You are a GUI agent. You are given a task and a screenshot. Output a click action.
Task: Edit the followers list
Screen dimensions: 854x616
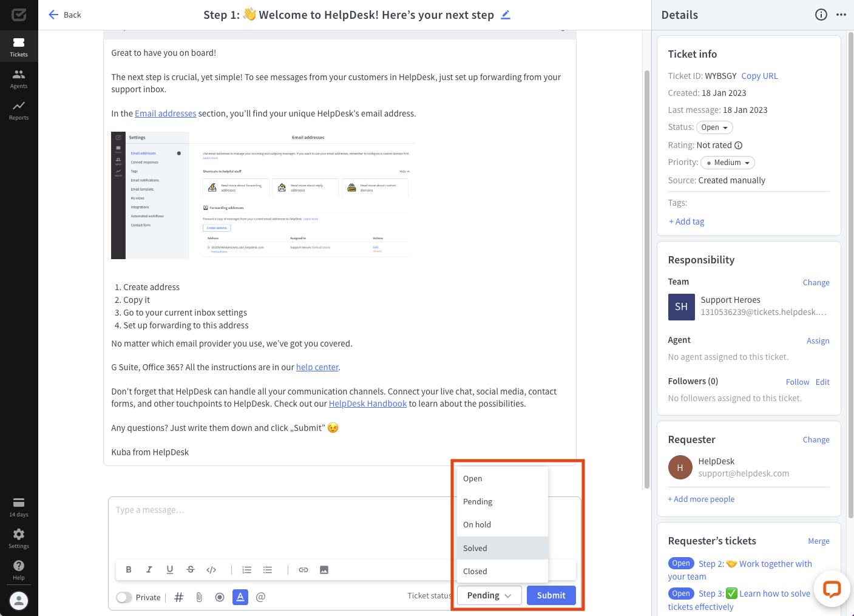pyautogui.click(x=822, y=382)
